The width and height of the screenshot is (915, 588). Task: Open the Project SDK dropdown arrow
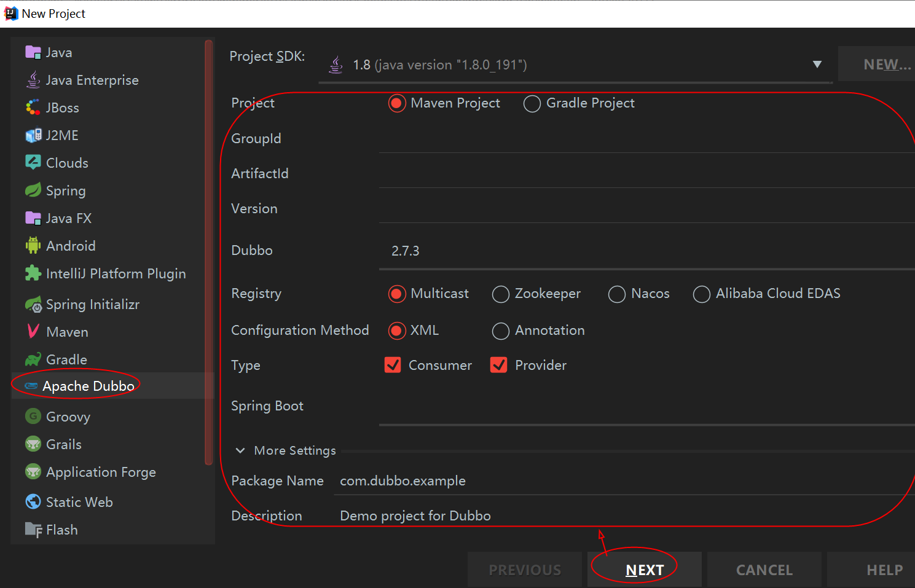[817, 65]
